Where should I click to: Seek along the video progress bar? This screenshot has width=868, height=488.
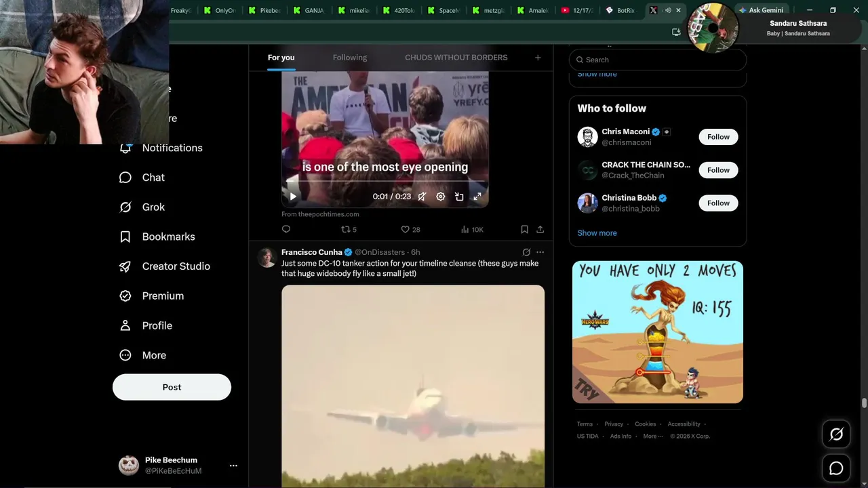coord(385,182)
